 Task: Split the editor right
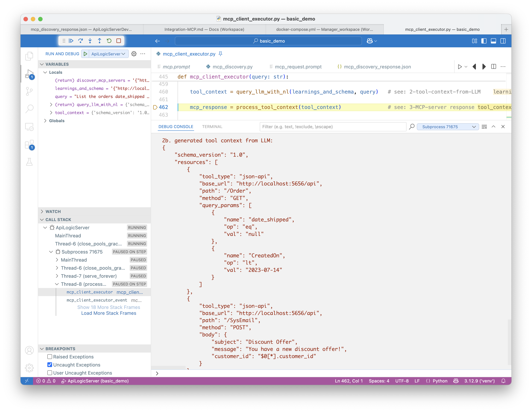[x=493, y=67]
